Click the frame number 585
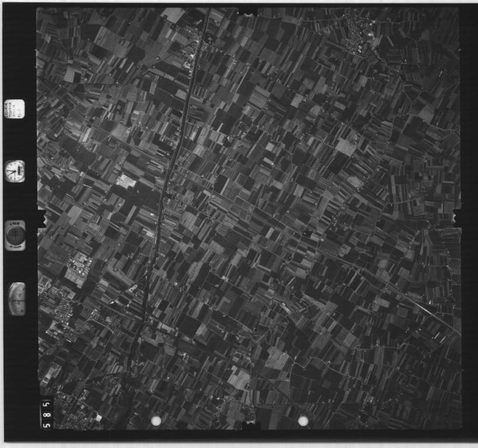This screenshot has height=448, width=478. tap(47, 414)
